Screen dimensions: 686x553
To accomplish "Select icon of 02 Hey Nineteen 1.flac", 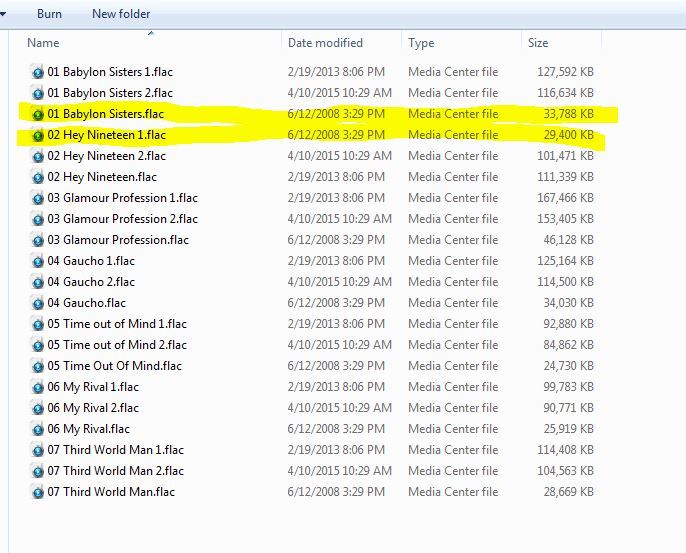I will [38, 135].
